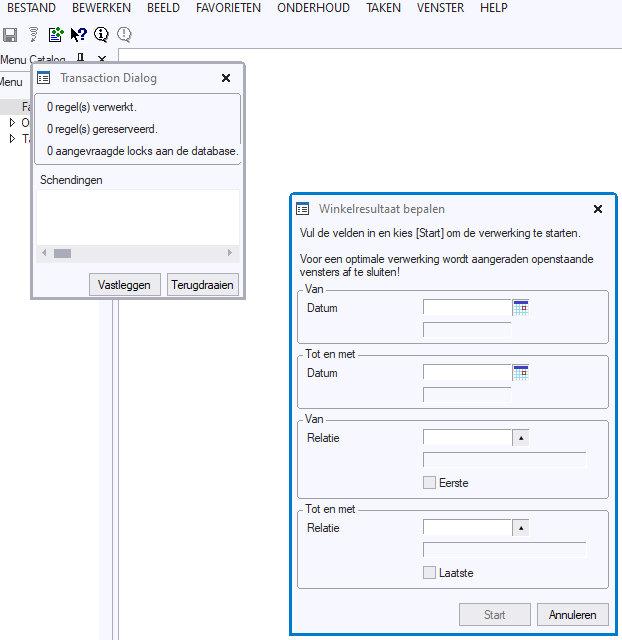Click the Terugdraaien button
622x640 pixels.
pyautogui.click(x=202, y=284)
